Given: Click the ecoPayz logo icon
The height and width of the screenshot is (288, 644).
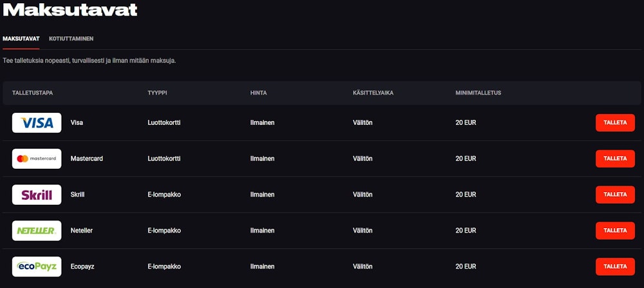Looking at the screenshot, I should pyautogui.click(x=37, y=267).
